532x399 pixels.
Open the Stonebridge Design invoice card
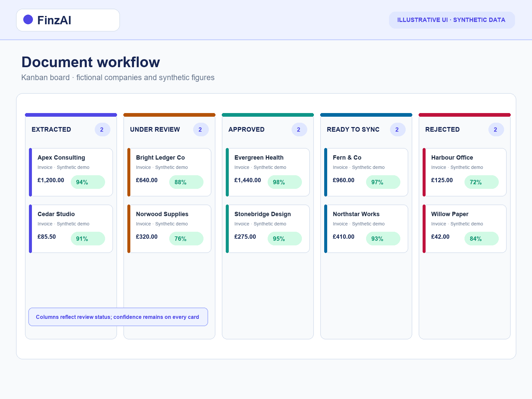point(268,229)
